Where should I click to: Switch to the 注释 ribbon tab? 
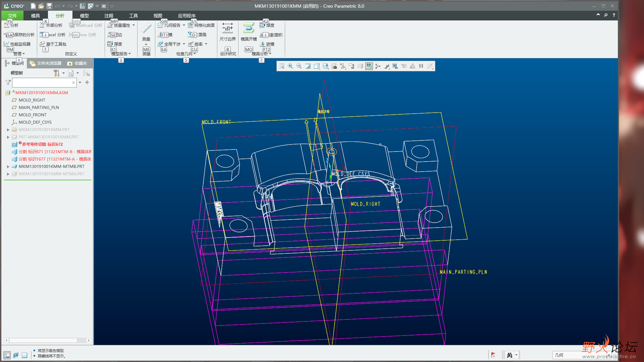click(109, 16)
